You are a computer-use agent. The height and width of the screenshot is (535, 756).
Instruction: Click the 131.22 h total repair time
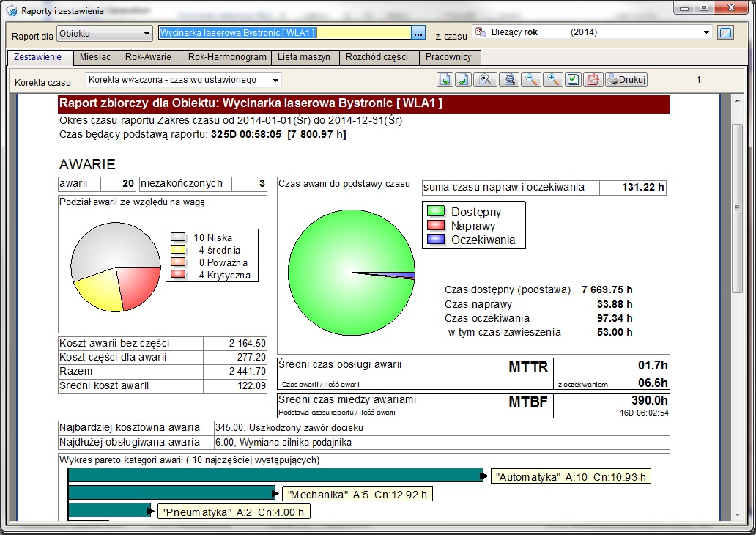coord(642,187)
